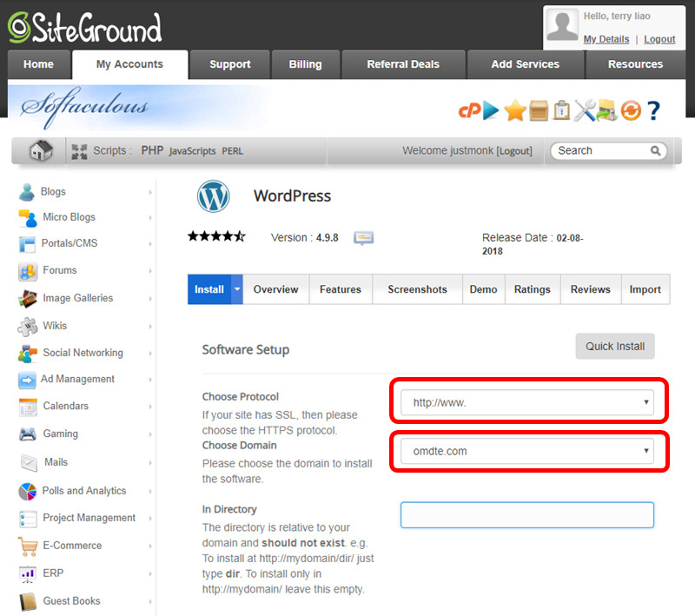Open the Choose Domain dropdown
Viewport: 695px width, 616px height.
(527, 451)
